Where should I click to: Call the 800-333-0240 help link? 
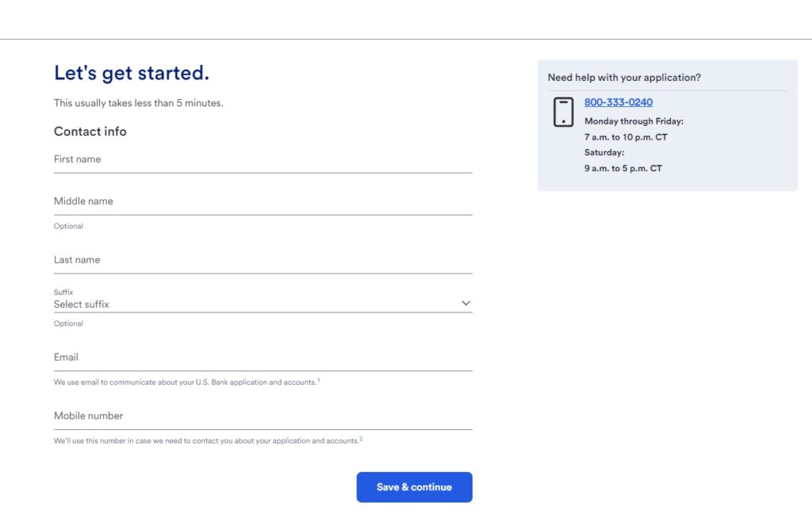(x=619, y=102)
